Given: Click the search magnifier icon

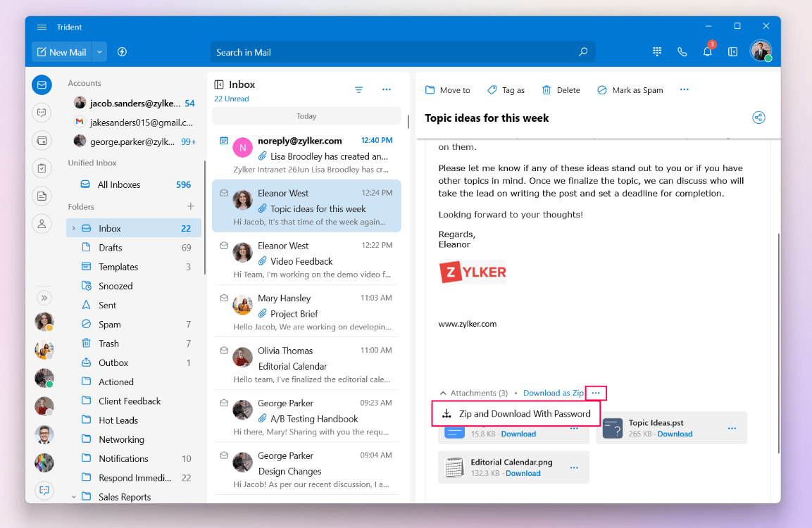Looking at the screenshot, I should coord(583,52).
